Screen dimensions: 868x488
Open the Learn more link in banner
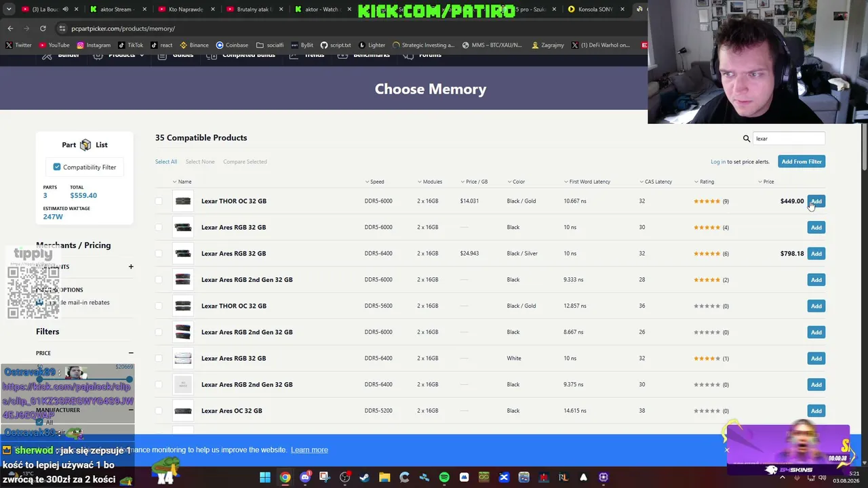[x=309, y=450]
